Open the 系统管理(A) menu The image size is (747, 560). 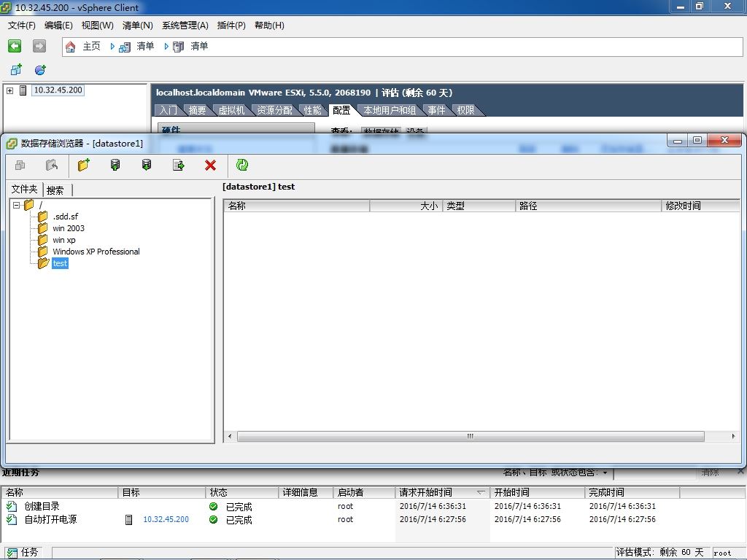pos(185,26)
